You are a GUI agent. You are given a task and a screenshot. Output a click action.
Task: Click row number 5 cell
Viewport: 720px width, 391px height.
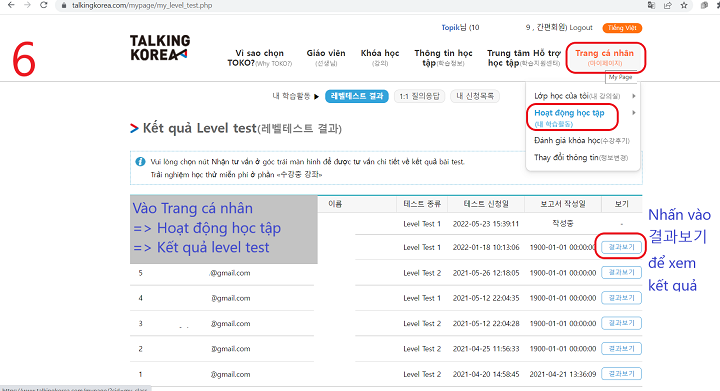click(141, 273)
